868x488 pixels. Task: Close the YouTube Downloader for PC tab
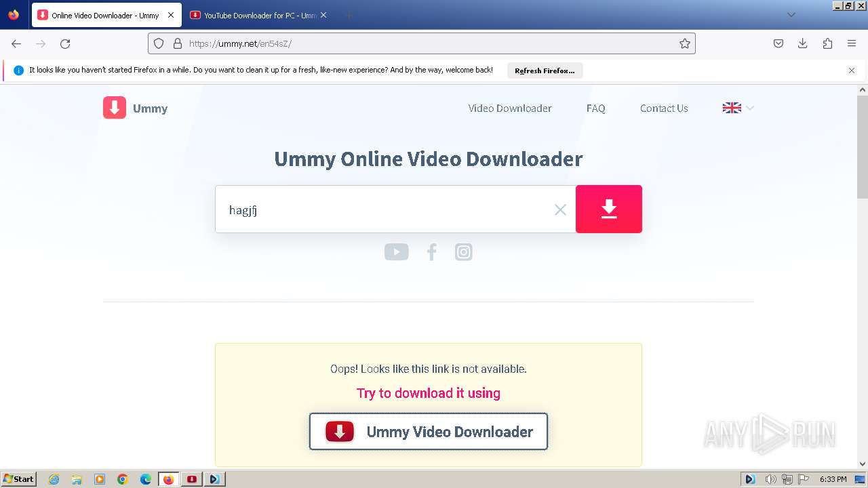[323, 15]
